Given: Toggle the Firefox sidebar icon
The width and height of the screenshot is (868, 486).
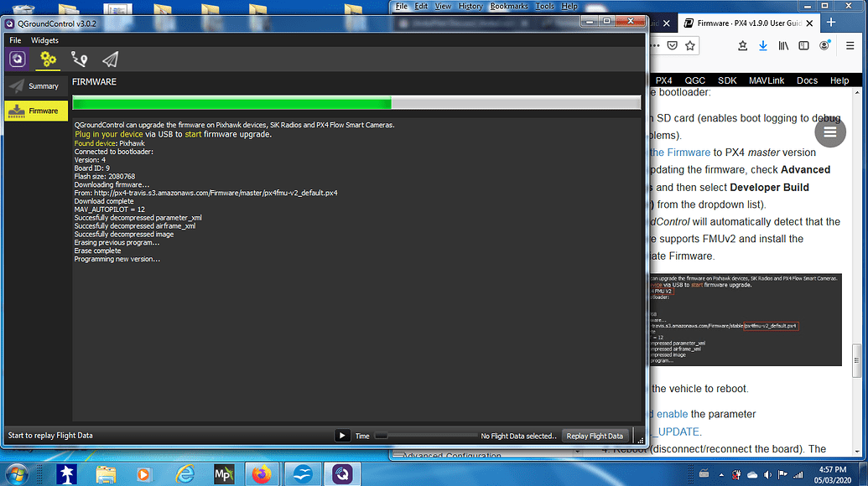Looking at the screenshot, I should [x=803, y=46].
